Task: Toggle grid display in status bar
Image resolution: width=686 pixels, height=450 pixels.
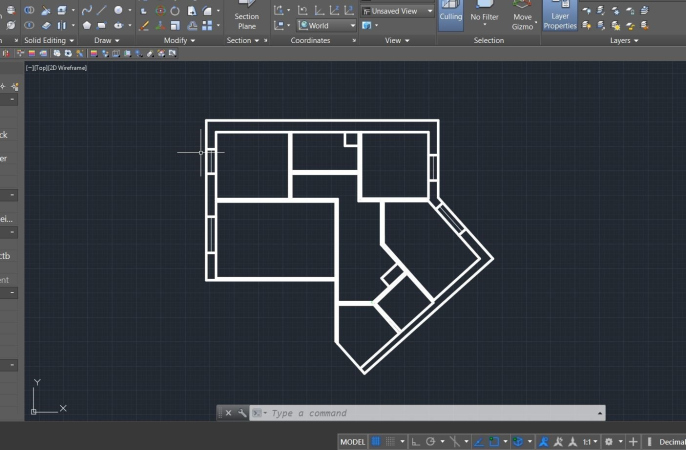Action: point(376,441)
